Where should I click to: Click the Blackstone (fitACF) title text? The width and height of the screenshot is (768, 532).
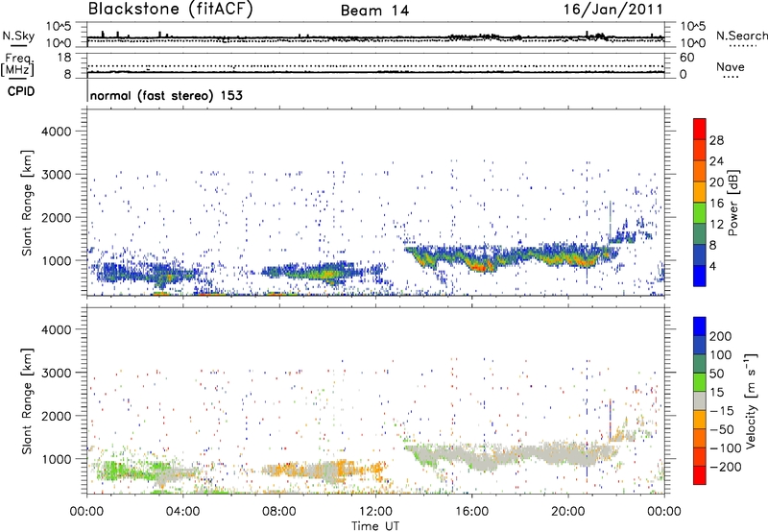[x=170, y=10]
